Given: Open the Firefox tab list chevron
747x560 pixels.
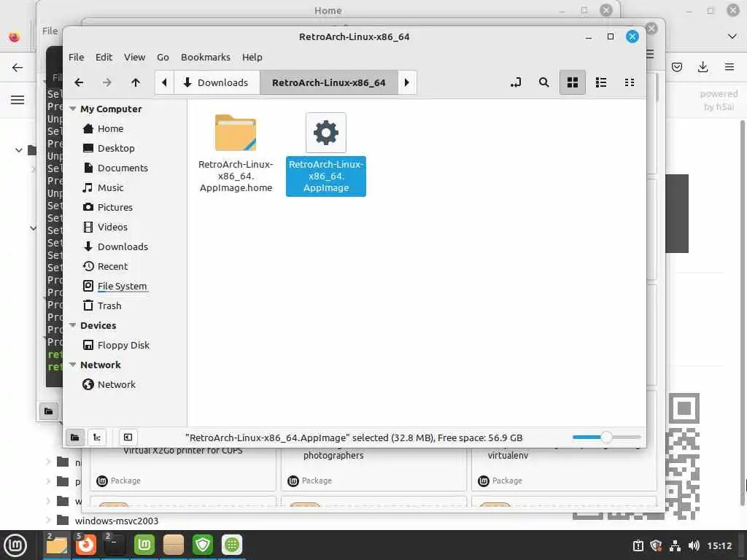Looking at the screenshot, I should (x=732, y=36).
